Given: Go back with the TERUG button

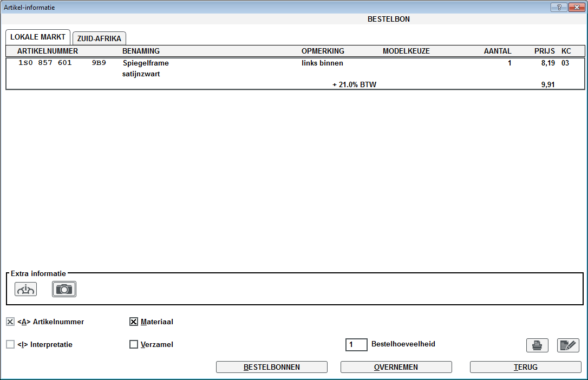Looking at the screenshot, I should click(x=525, y=367).
